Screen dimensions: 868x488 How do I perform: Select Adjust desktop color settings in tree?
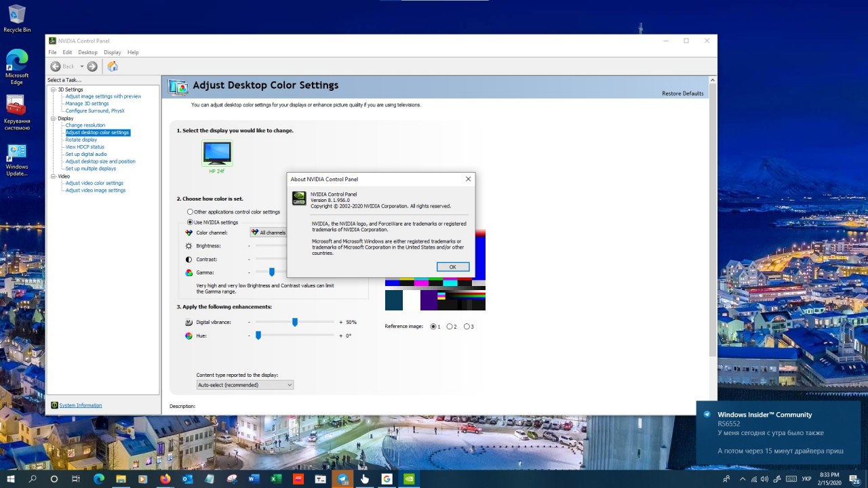pos(98,133)
